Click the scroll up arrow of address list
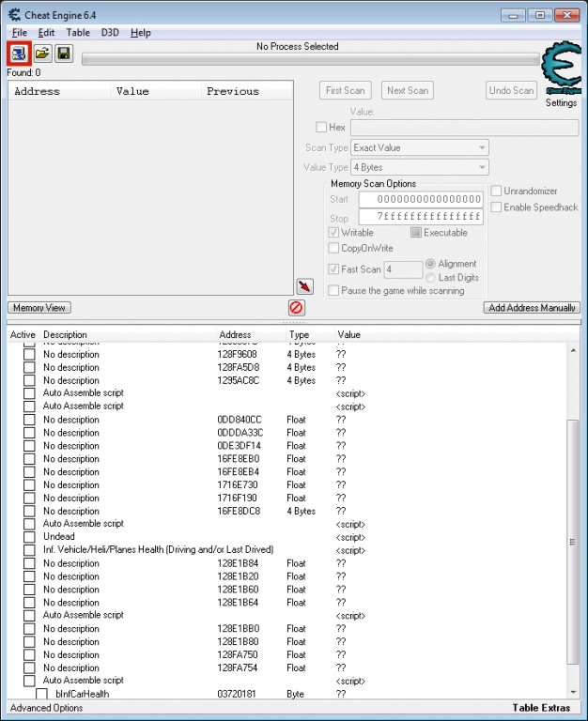588x721 pixels. click(x=573, y=350)
